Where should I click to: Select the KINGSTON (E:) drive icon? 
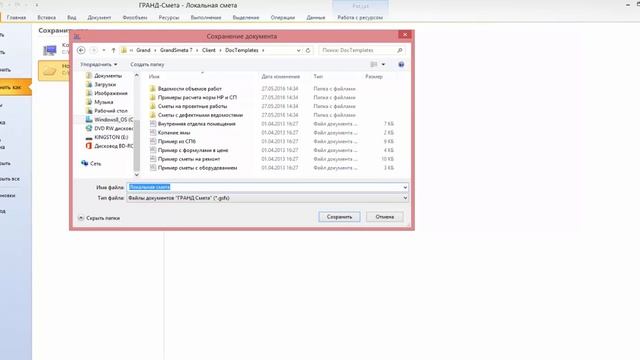tap(89, 137)
